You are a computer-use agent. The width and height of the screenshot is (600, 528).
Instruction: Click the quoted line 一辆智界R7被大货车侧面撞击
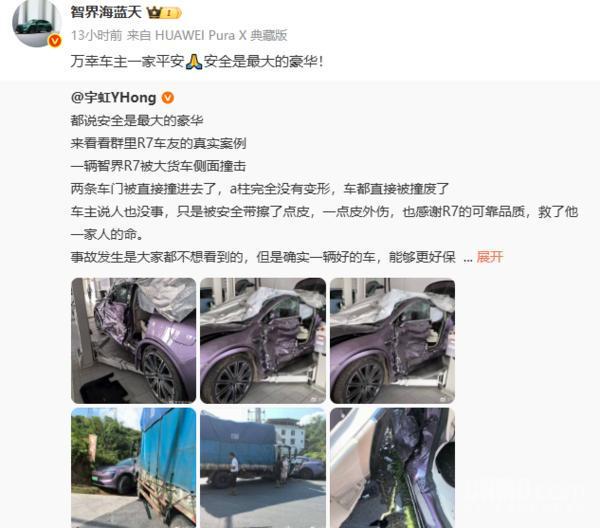point(158,166)
